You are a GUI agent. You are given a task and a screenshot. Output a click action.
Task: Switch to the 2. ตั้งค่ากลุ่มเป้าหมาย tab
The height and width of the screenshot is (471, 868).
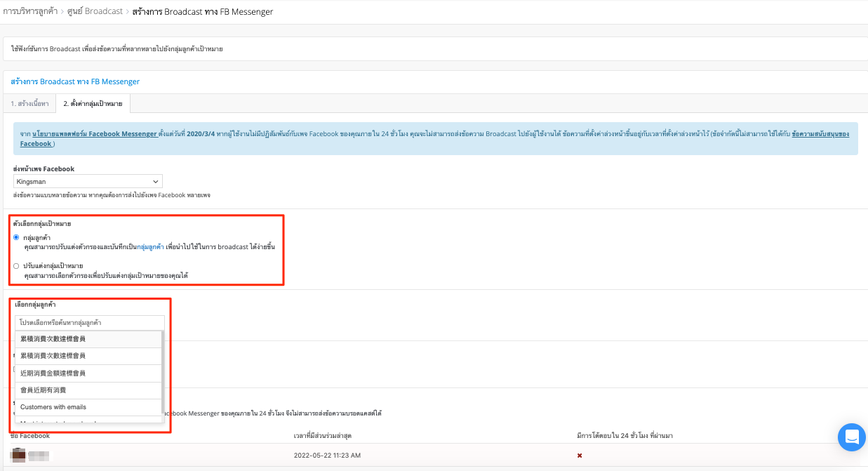click(93, 103)
